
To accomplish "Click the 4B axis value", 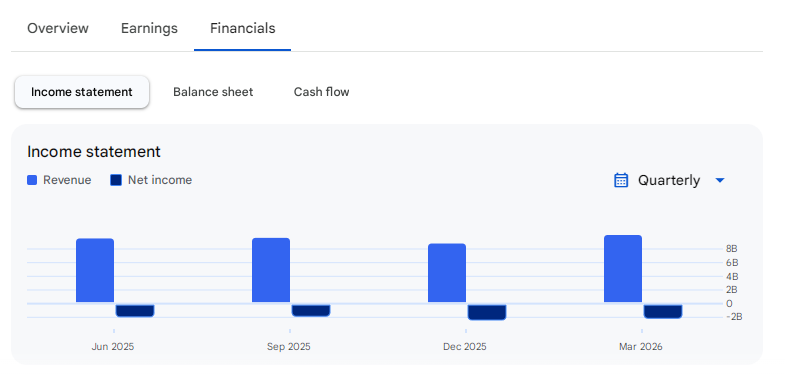I will [731, 276].
